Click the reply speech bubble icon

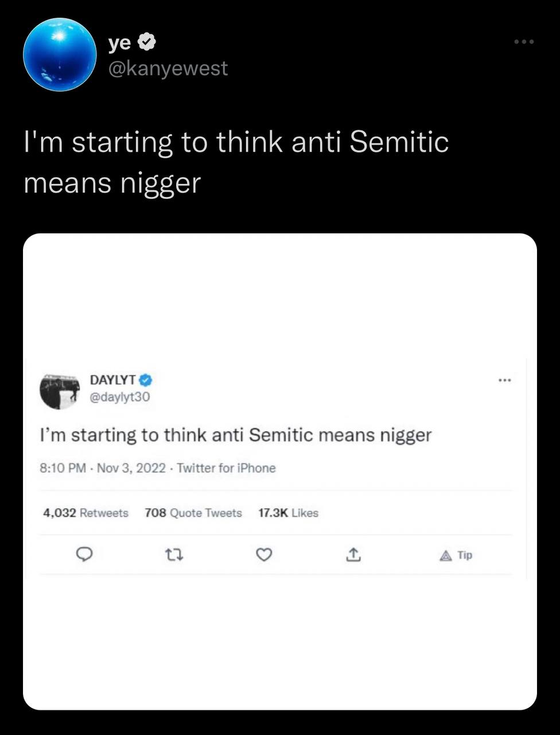click(85, 554)
